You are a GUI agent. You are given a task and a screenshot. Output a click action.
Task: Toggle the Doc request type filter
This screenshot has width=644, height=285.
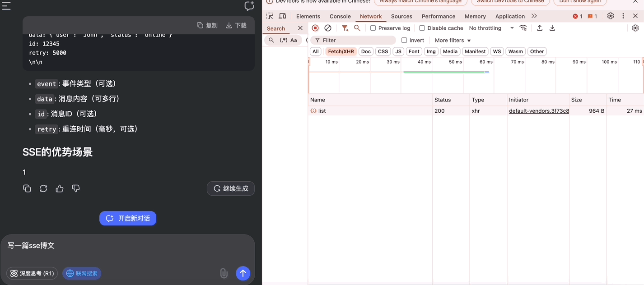366,51
